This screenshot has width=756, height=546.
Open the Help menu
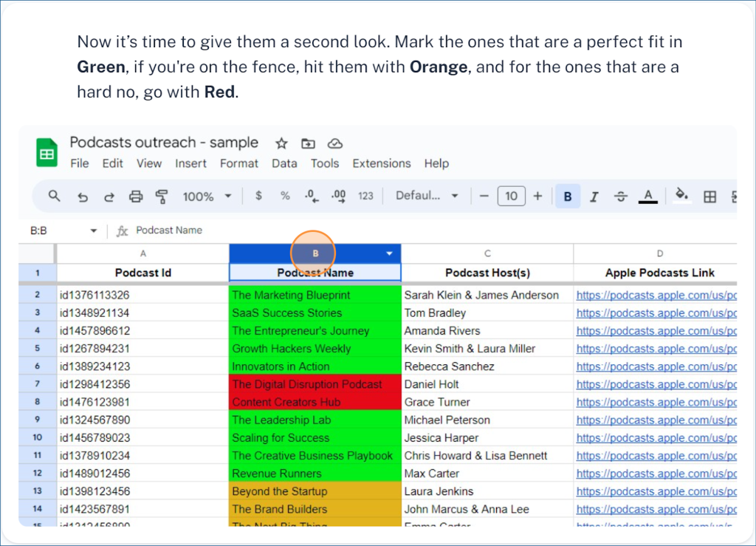click(x=437, y=163)
